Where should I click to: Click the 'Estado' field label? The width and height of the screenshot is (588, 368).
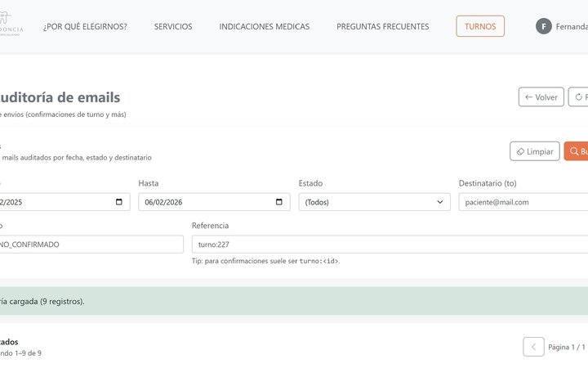(x=310, y=183)
